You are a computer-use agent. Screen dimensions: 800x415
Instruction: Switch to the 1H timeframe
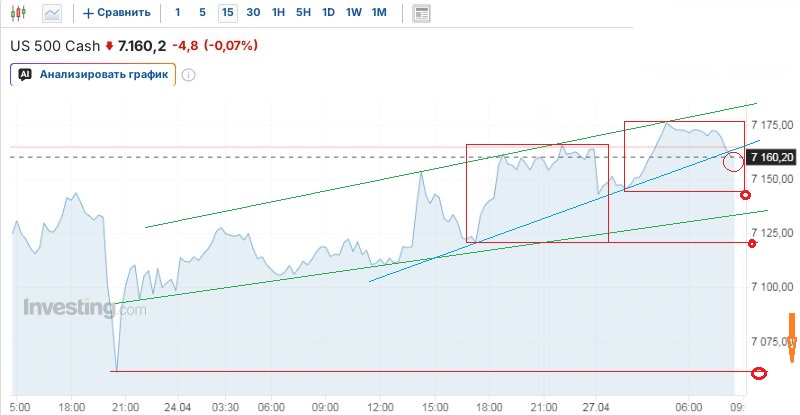(278, 13)
